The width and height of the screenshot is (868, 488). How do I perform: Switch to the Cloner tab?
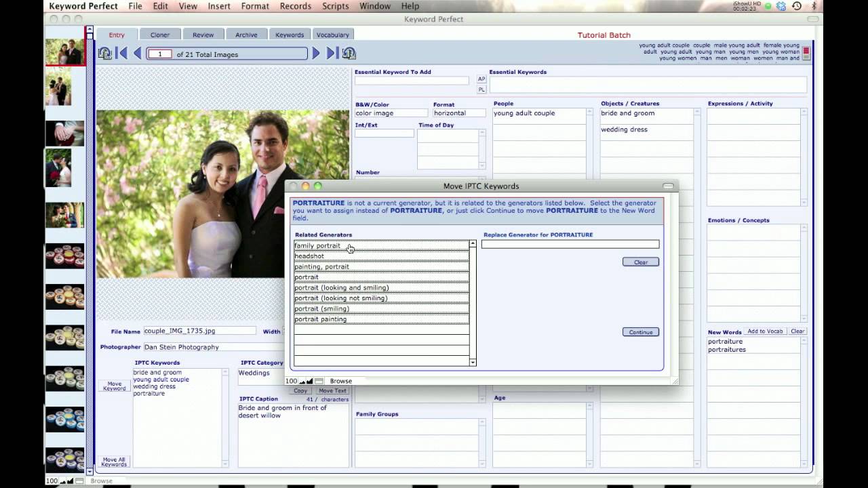point(160,35)
